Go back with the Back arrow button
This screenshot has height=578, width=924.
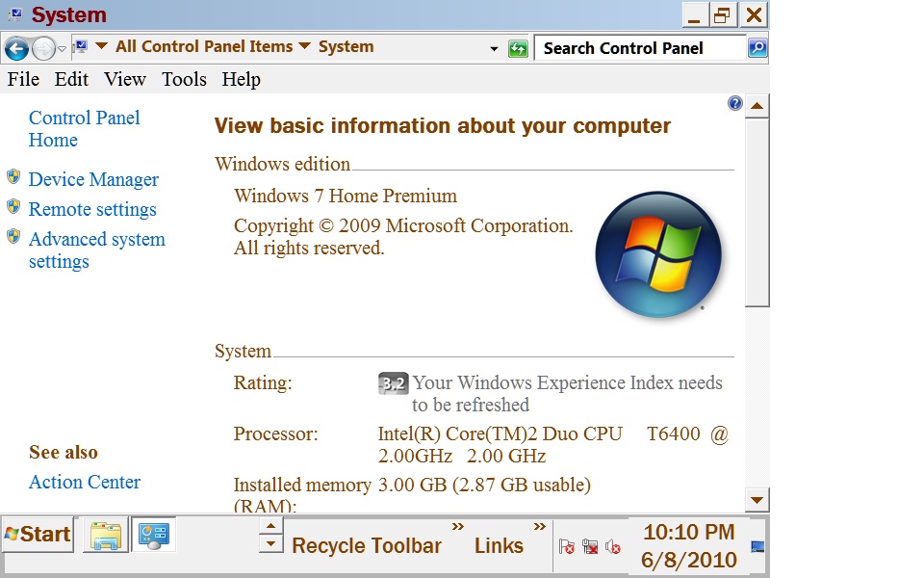click(16, 48)
